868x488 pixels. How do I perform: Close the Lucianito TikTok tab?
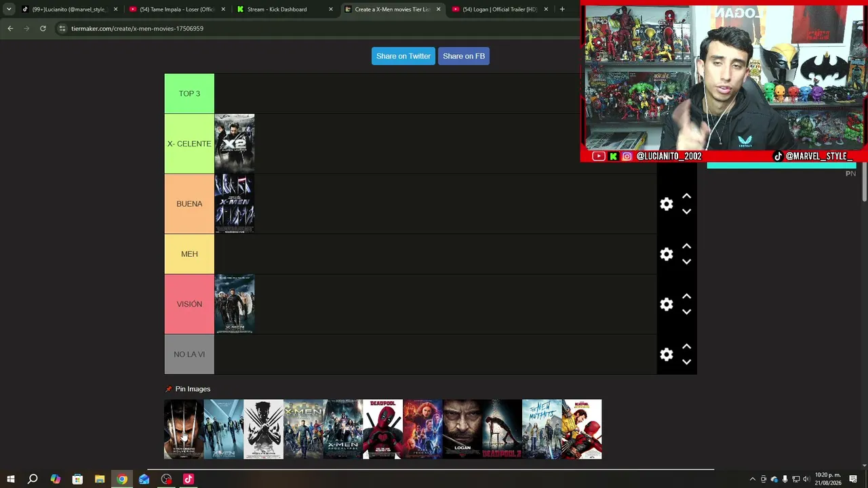(115, 9)
